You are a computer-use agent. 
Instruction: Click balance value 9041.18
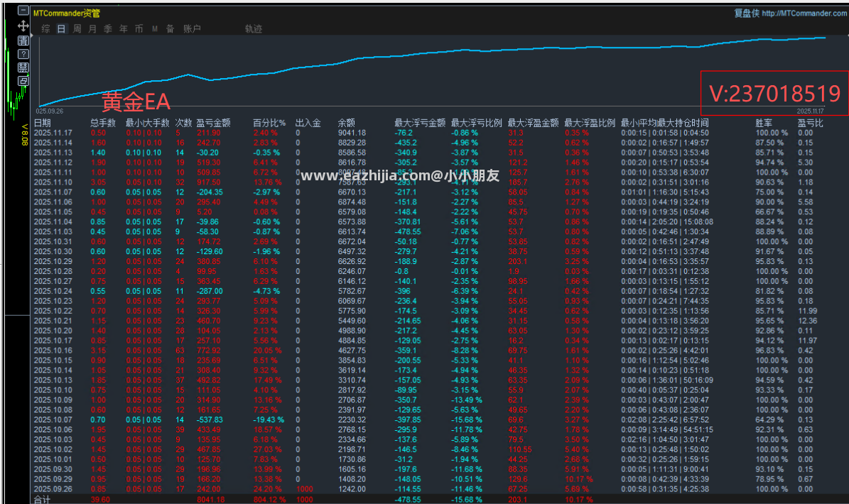[352, 133]
